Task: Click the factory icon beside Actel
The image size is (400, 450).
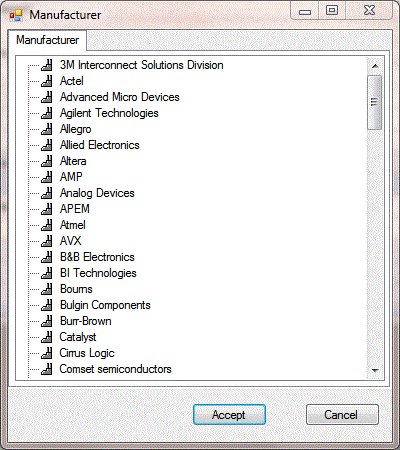Action: tap(47, 81)
